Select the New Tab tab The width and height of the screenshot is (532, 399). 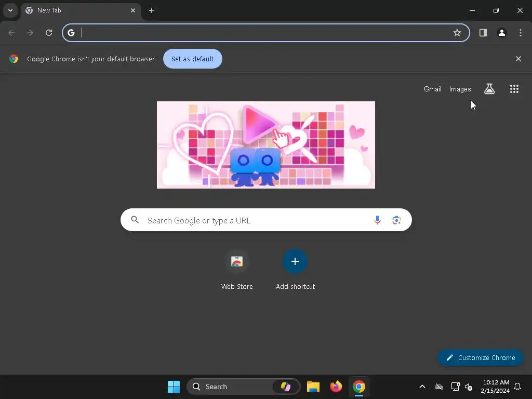coord(81,10)
